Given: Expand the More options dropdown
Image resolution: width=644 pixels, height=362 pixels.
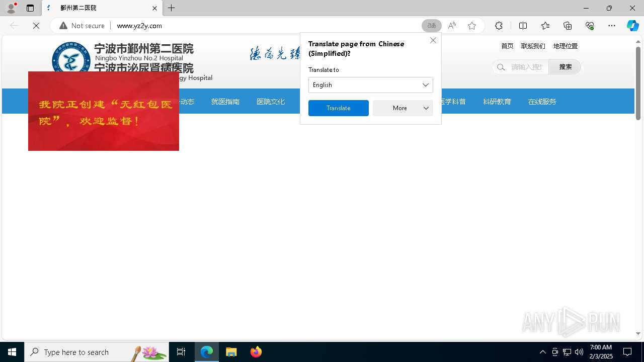Looking at the screenshot, I should 403,108.
